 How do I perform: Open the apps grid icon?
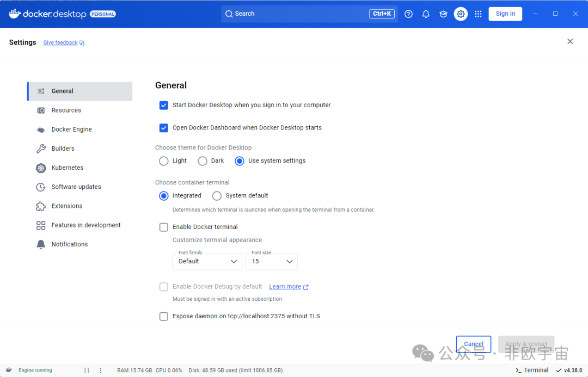(478, 14)
